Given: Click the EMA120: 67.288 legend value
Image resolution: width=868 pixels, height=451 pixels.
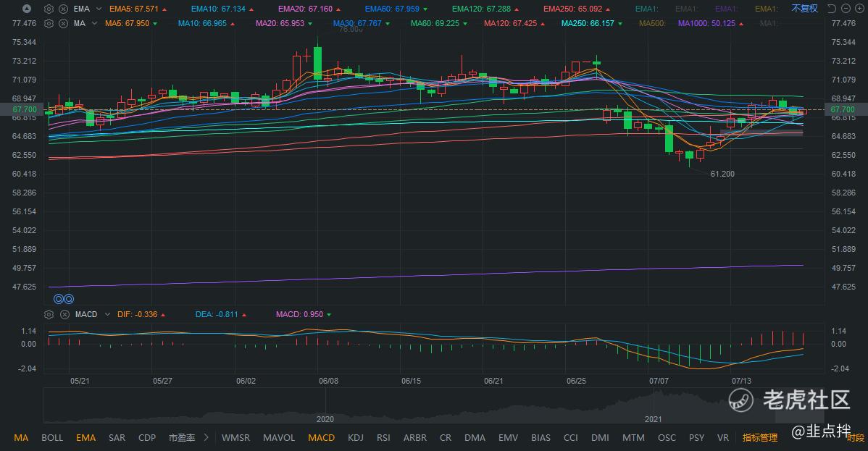Looking at the screenshot, I should point(482,9).
